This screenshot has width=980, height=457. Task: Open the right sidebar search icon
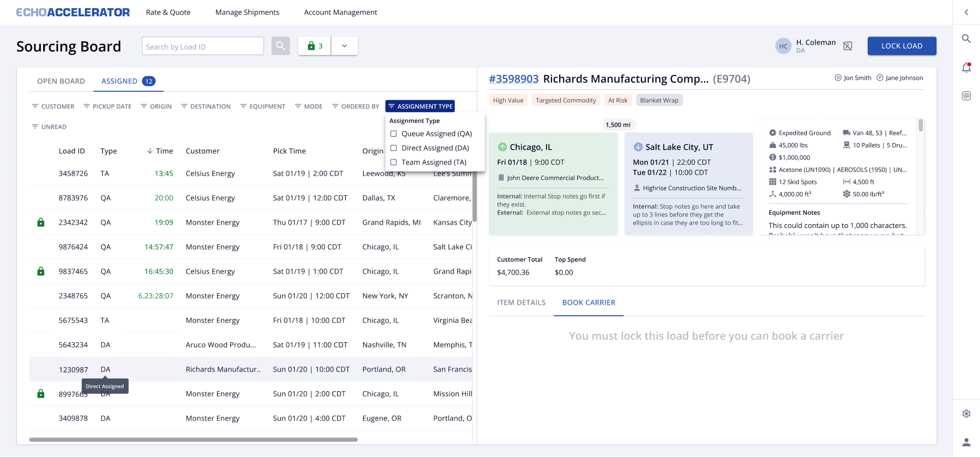[x=966, y=39]
